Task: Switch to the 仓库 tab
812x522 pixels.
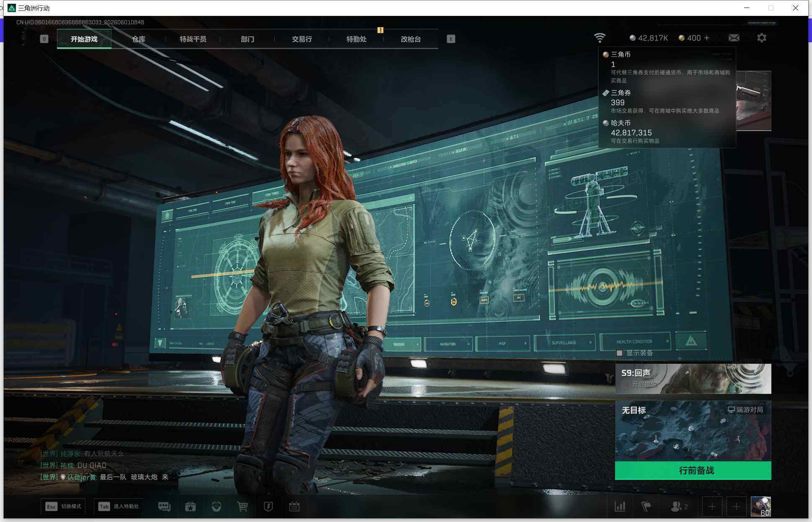Action: 139,39
